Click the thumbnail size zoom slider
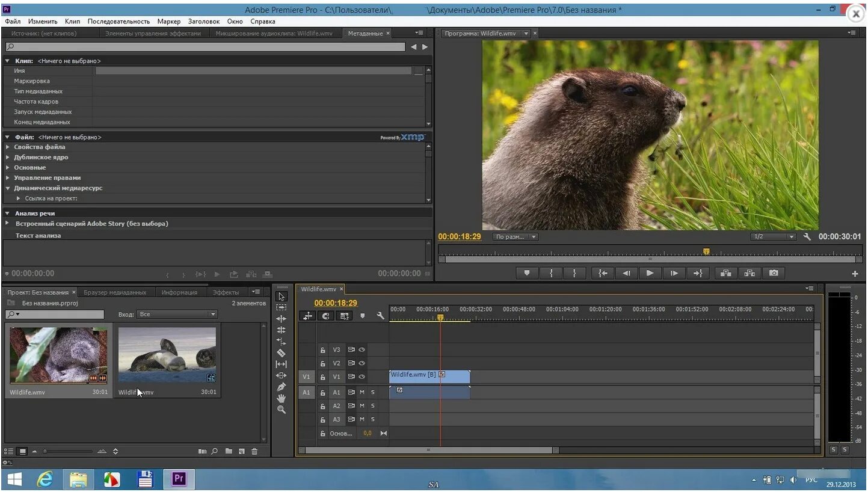 (x=67, y=451)
